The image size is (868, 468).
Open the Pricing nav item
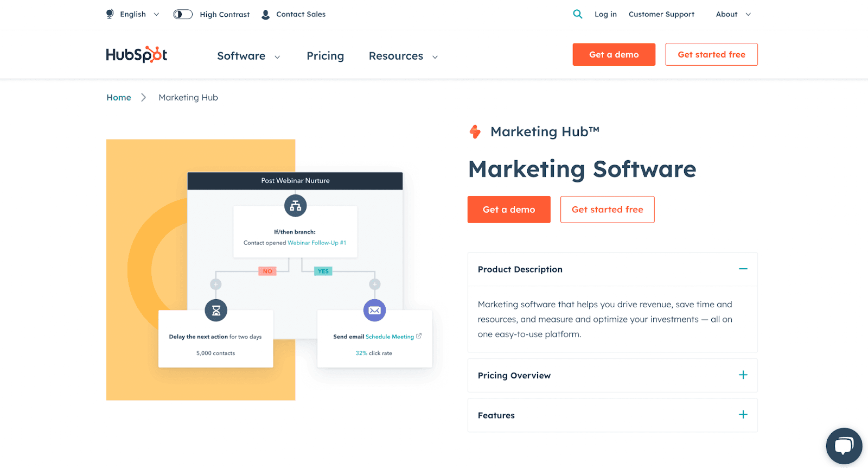point(325,56)
